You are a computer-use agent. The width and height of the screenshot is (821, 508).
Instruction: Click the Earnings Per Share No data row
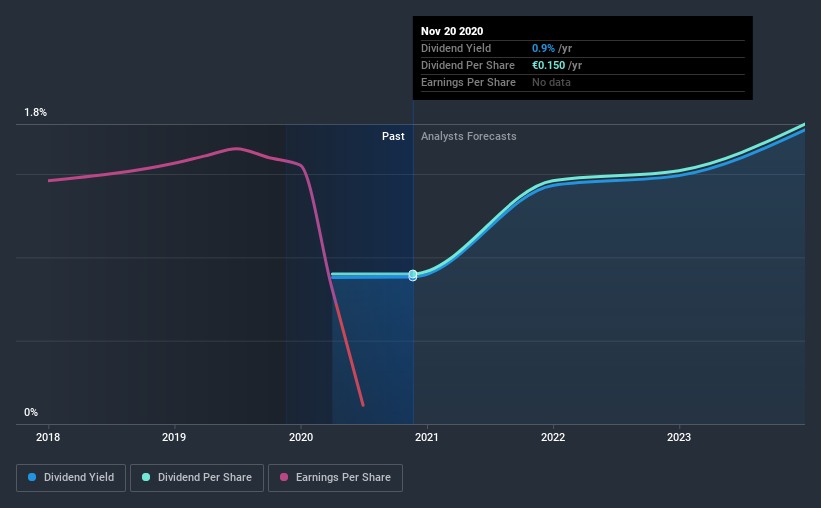pos(583,83)
